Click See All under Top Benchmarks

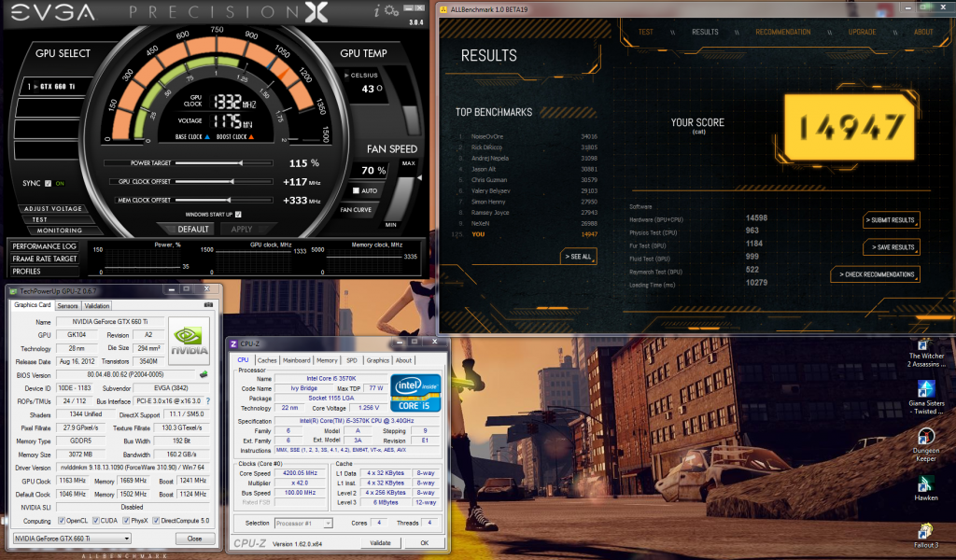(578, 257)
